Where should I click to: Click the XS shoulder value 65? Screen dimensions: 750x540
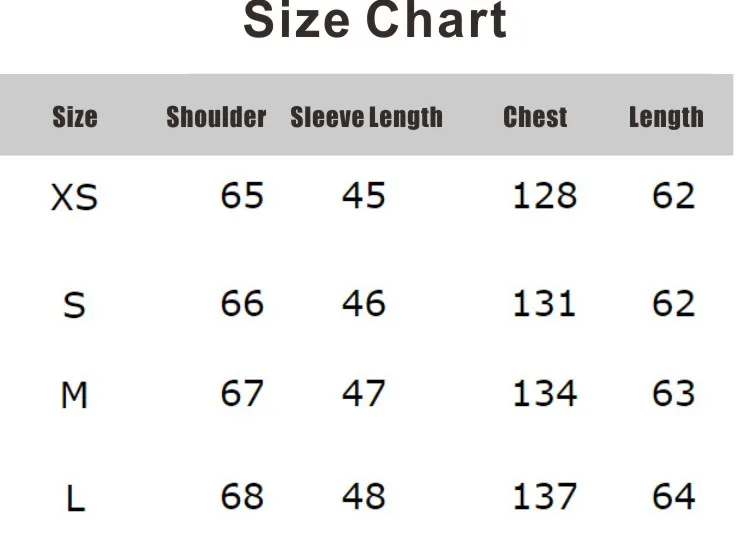pos(242,195)
